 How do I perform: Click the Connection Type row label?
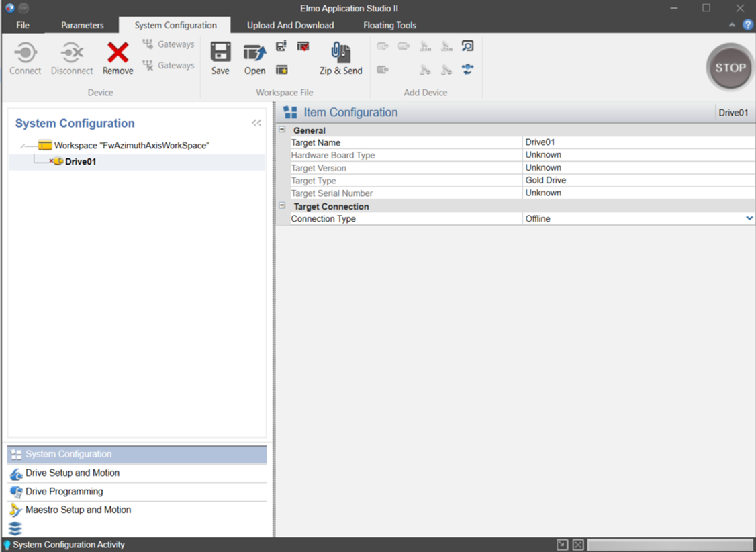[323, 218]
